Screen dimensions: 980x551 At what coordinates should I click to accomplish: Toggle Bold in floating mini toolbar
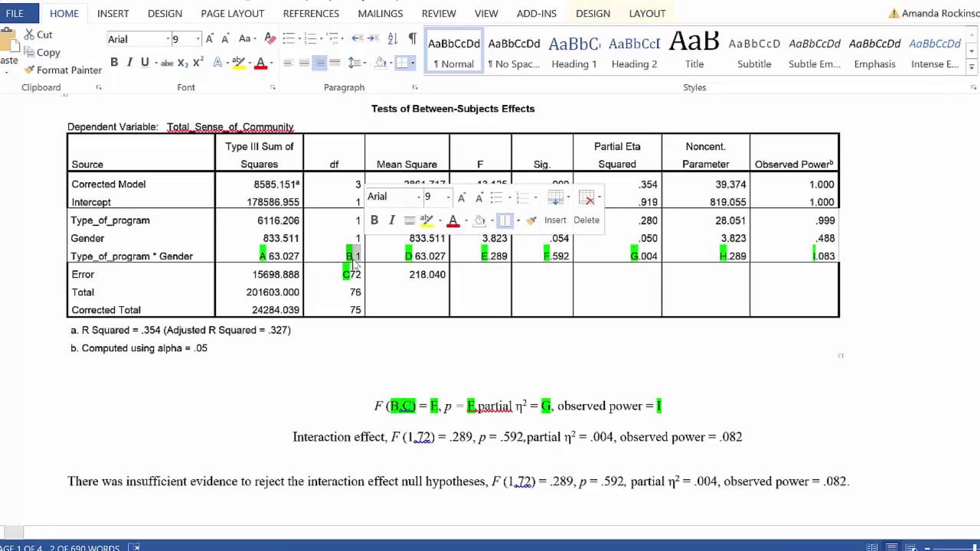click(374, 220)
